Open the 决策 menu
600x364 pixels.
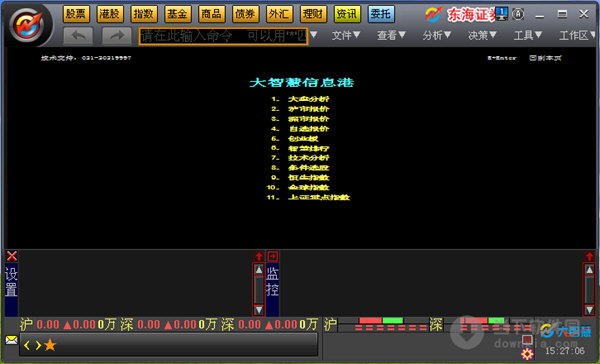(482, 36)
